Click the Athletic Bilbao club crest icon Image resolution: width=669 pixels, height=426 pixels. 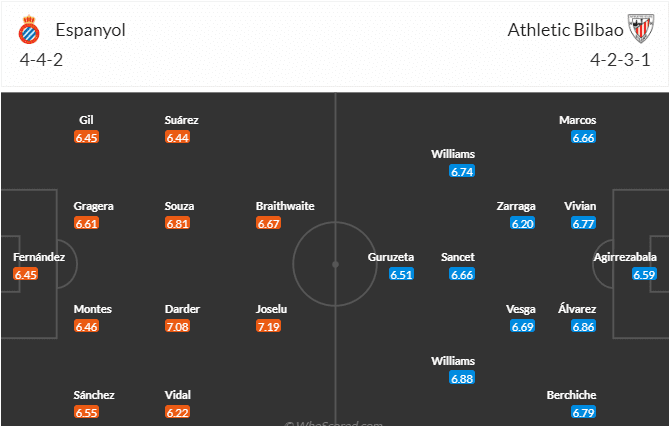tap(639, 28)
